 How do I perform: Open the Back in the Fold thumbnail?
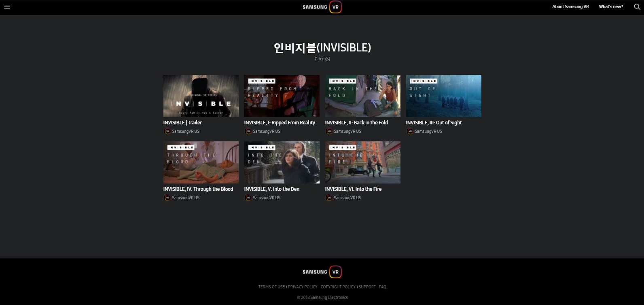click(363, 96)
